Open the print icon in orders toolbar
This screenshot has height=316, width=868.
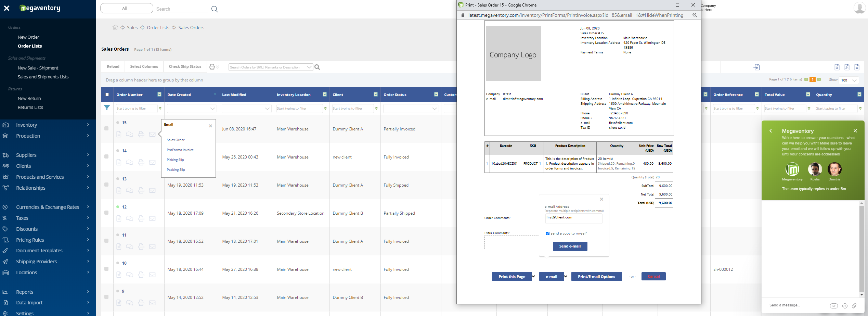coord(212,67)
